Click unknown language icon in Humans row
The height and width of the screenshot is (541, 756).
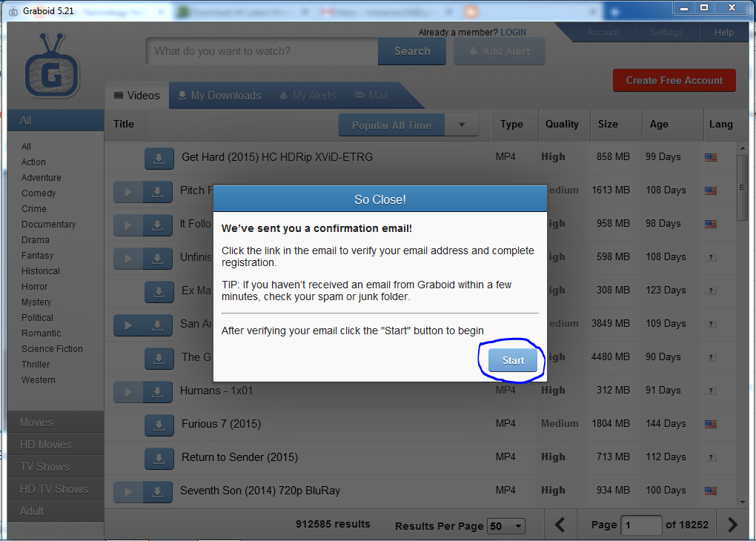[711, 391]
